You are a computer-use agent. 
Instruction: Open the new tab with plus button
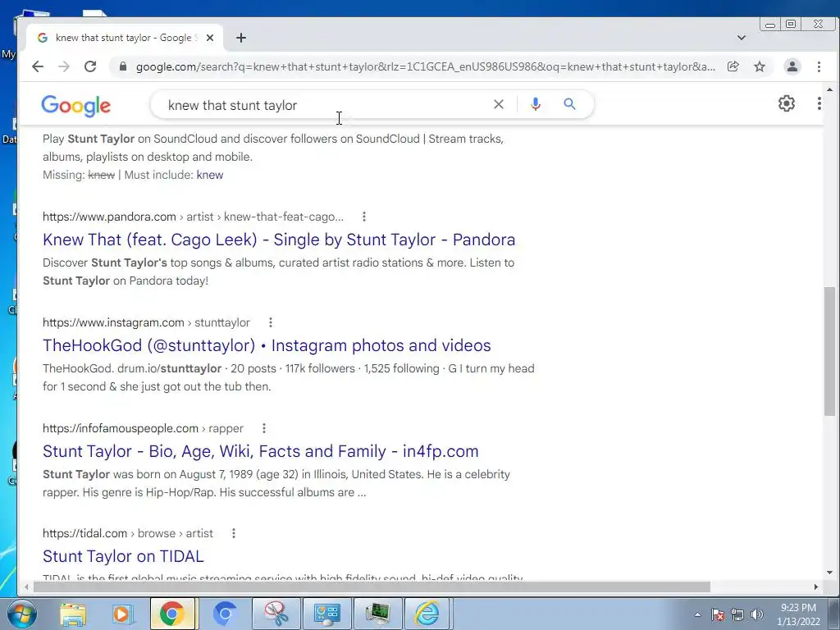(x=241, y=38)
